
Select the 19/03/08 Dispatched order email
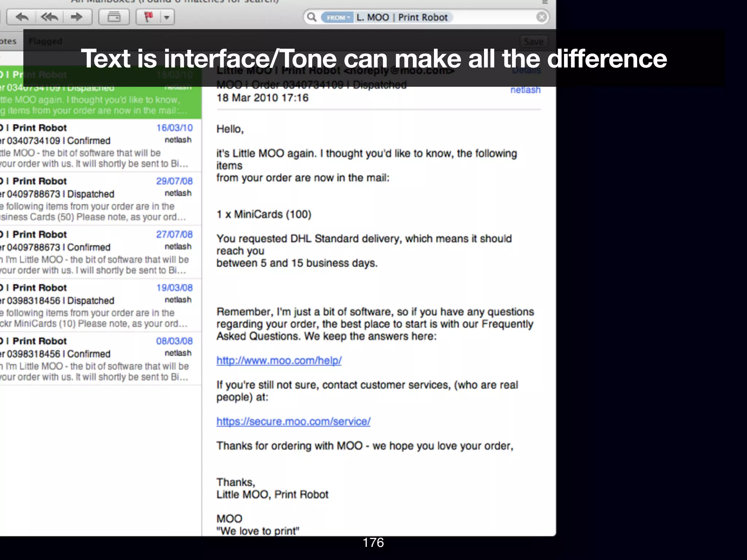(x=101, y=306)
